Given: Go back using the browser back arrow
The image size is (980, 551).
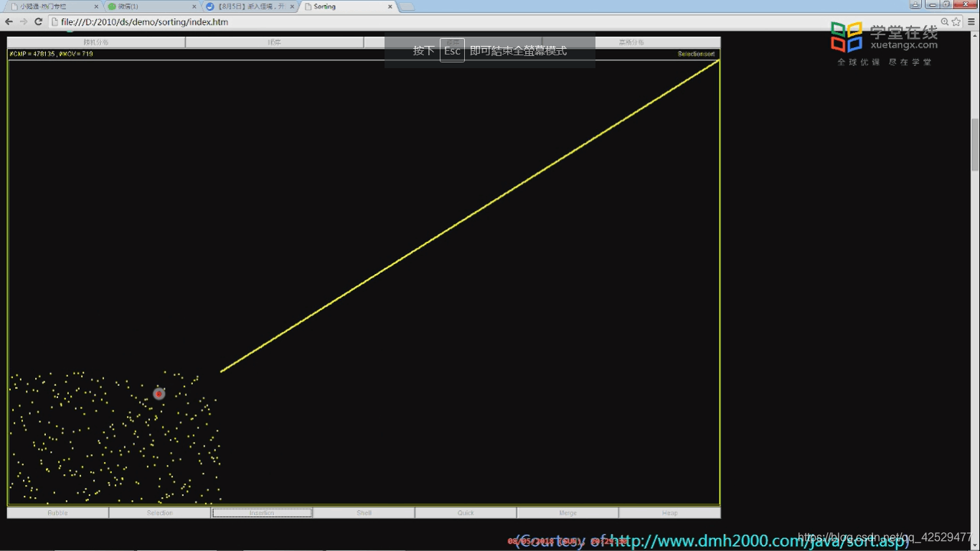Looking at the screenshot, I should pyautogui.click(x=9, y=22).
